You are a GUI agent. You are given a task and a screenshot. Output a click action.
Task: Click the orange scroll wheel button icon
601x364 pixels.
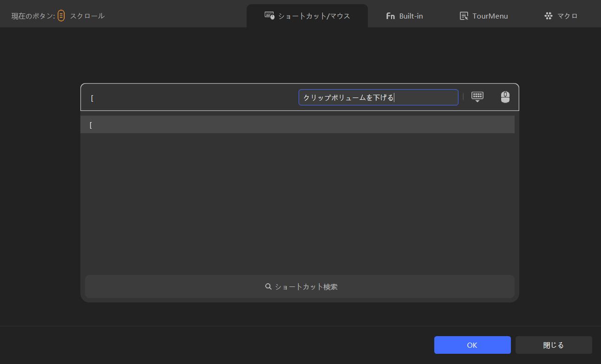[x=61, y=16]
